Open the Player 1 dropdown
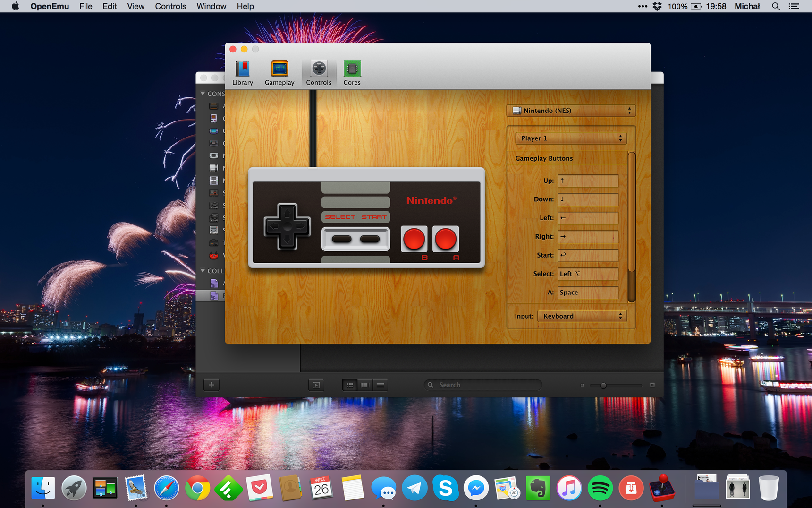Image resolution: width=812 pixels, height=508 pixels. [x=571, y=138]
